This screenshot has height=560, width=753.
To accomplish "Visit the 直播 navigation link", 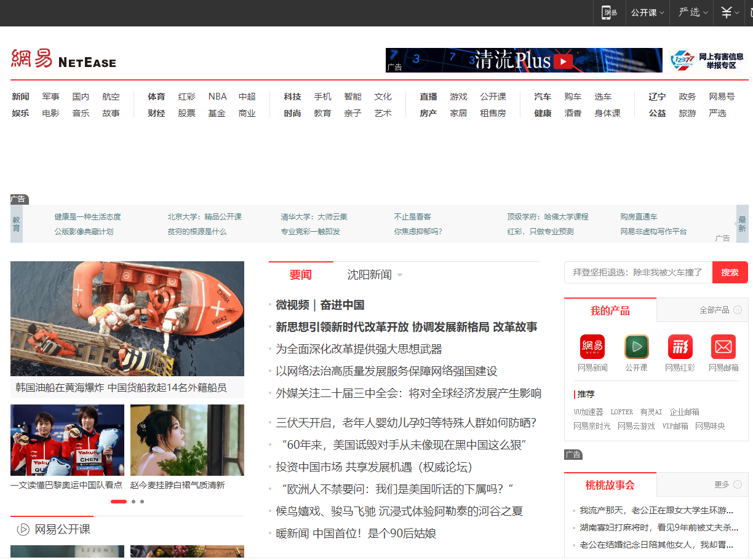I will (x=428, y=97).
